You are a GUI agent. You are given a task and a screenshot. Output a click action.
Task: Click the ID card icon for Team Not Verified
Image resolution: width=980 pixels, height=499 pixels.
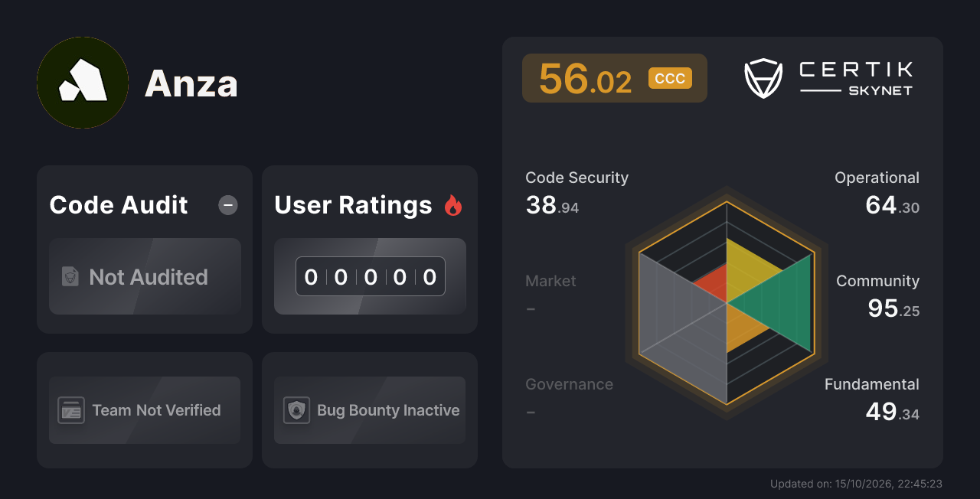[71, 410]
